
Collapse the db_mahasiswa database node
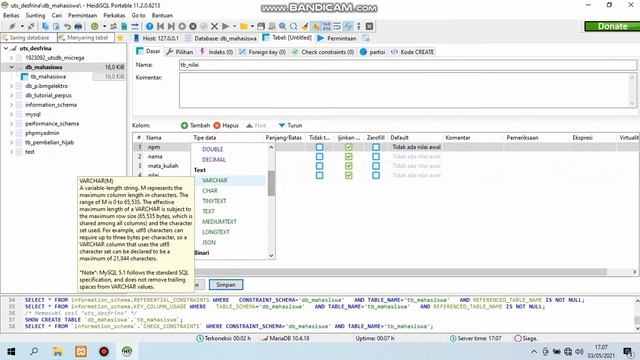pos(11,67)
